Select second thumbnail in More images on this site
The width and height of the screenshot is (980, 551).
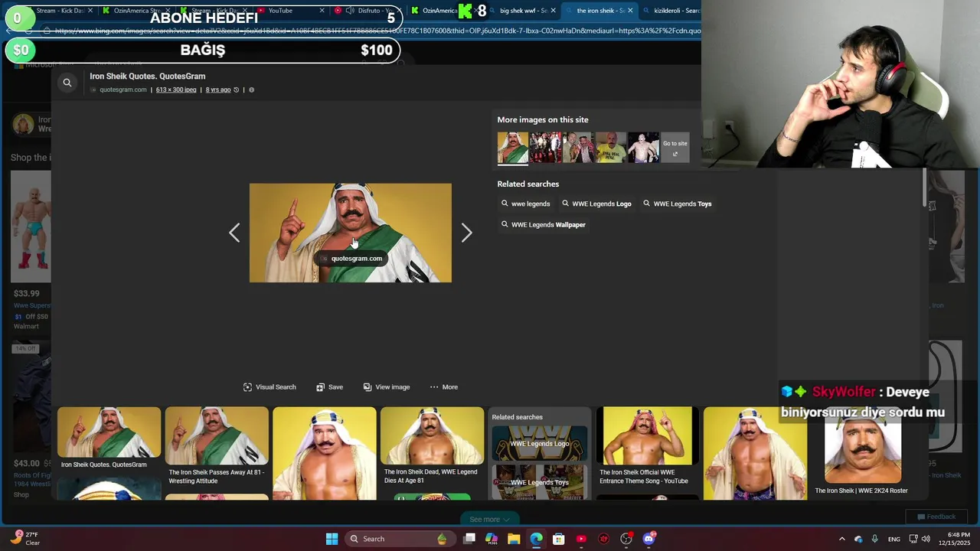(x=545, y=148)
